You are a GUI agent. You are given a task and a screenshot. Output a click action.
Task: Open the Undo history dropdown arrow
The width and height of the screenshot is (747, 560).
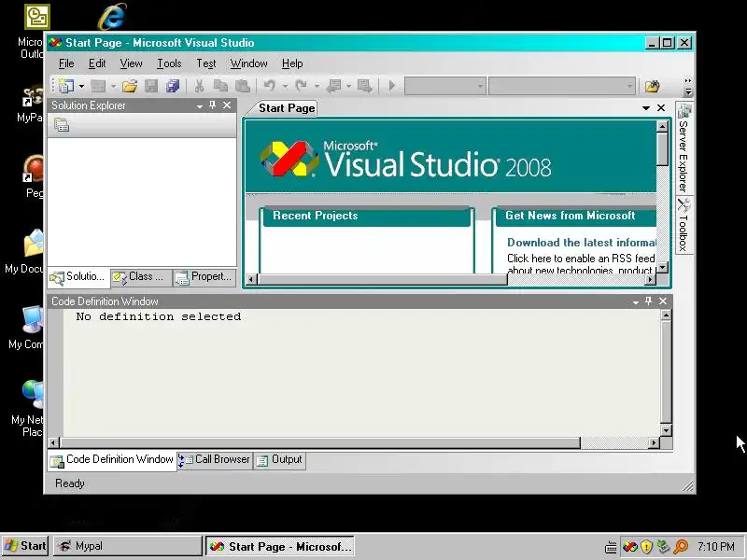(x=285, y=86)
